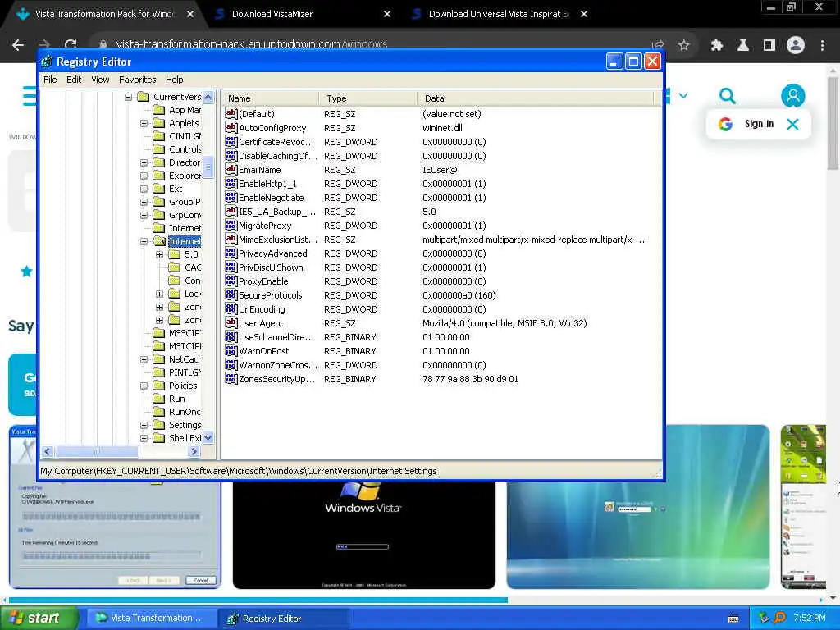Image resolution: width=840 pixels, height=630 pixels.
Task: Click the SecureProtocols value icon
Action: pyautogui.click(x=231, y=294)
